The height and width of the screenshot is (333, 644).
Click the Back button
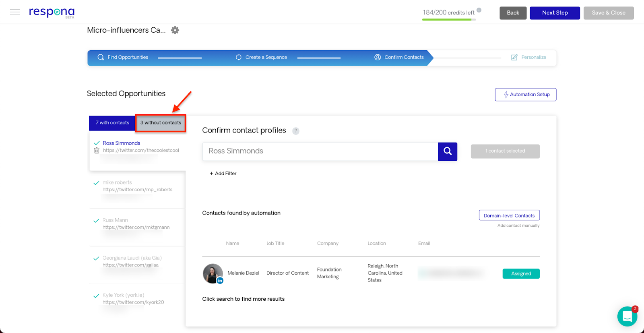coord(513,13)
